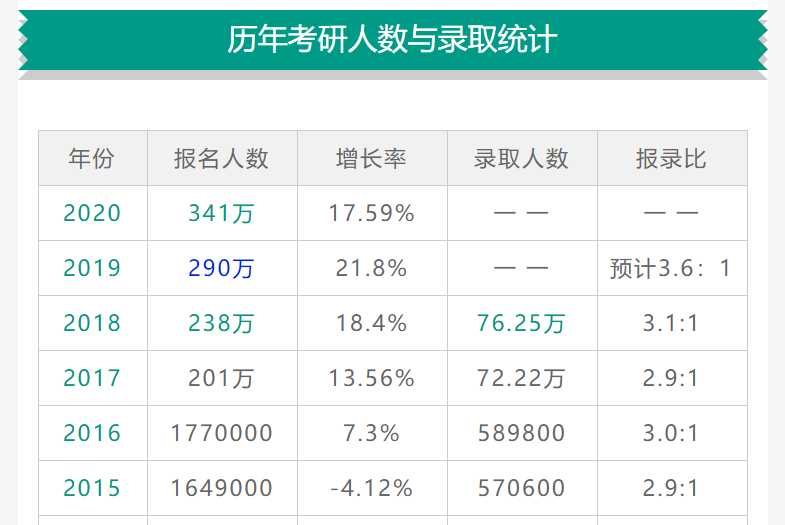Select the 1649000 cell
Image resolution: width=785 pixels, height=525 pixels.
click(221, 488)
